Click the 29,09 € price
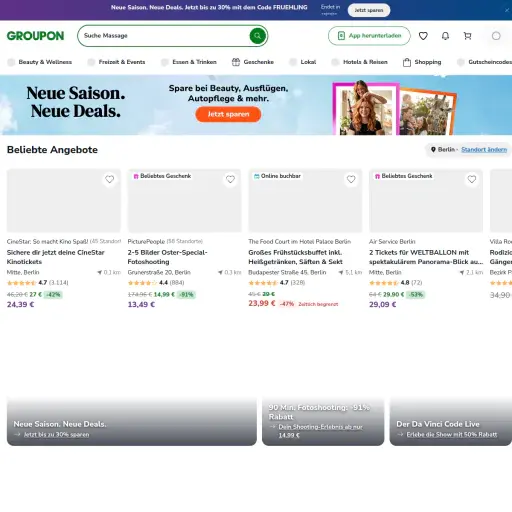 pos(383,304)
